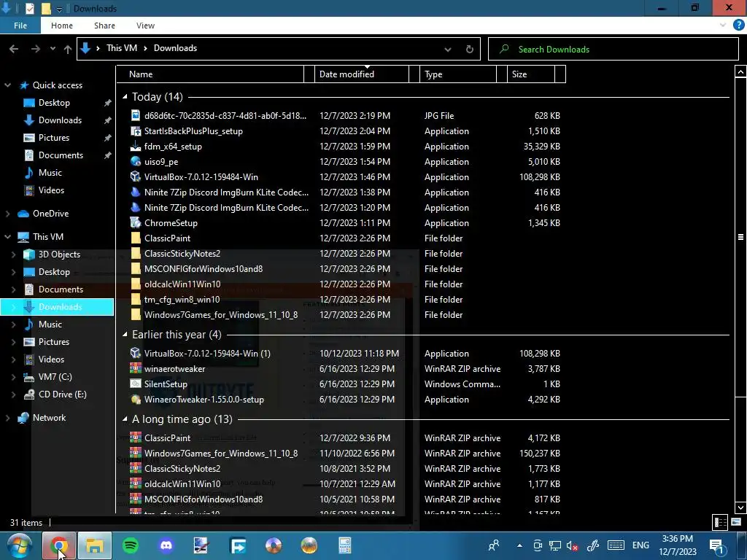Viewport: 747px width, 560px height.
Task: Collapse the Today (14) group
Action: click(x=125, y=97)
